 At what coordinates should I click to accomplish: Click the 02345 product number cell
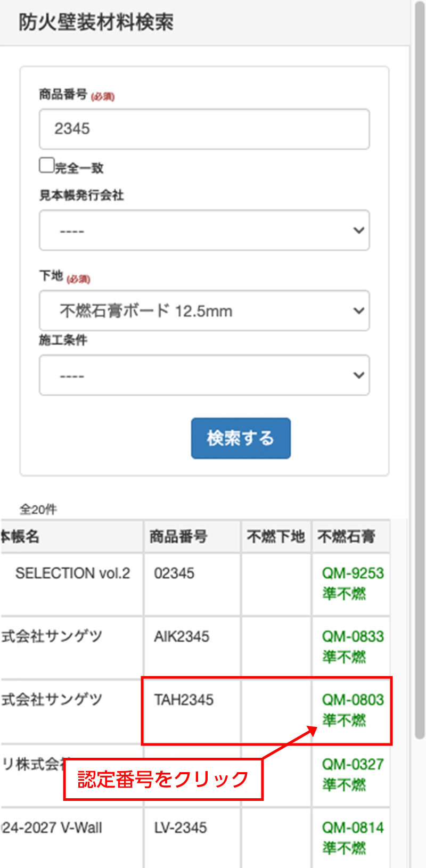(x=174, y=574)
